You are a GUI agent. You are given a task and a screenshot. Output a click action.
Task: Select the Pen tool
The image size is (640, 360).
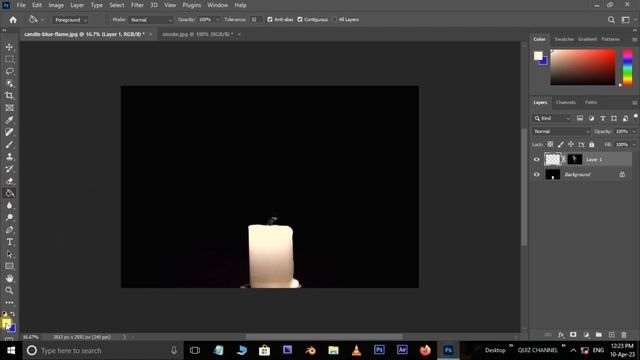point(9,230)
